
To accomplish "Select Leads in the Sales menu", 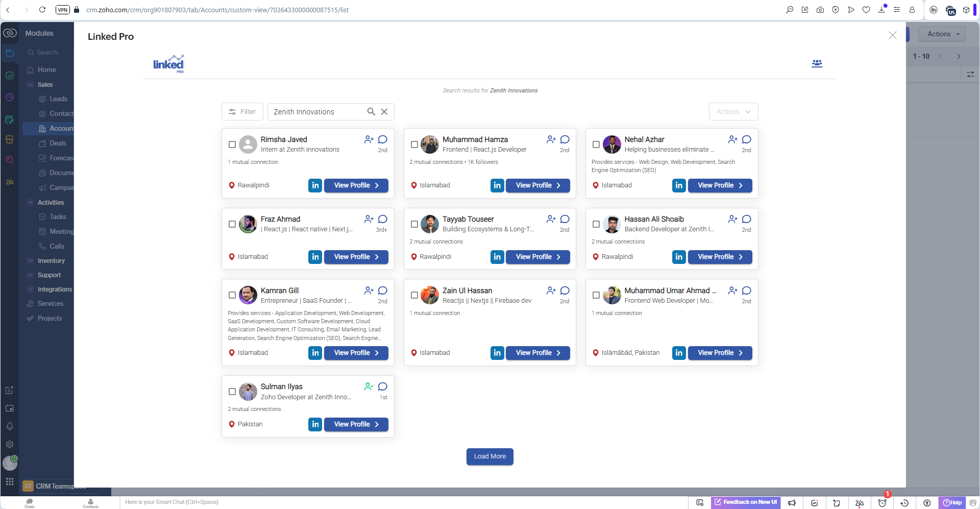I will [59, 99].
